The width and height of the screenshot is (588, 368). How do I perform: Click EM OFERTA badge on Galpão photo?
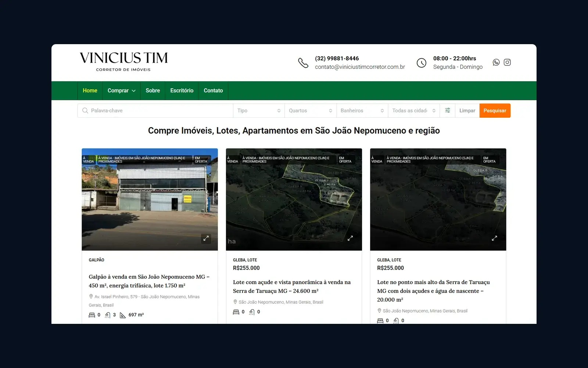(201, 160)
